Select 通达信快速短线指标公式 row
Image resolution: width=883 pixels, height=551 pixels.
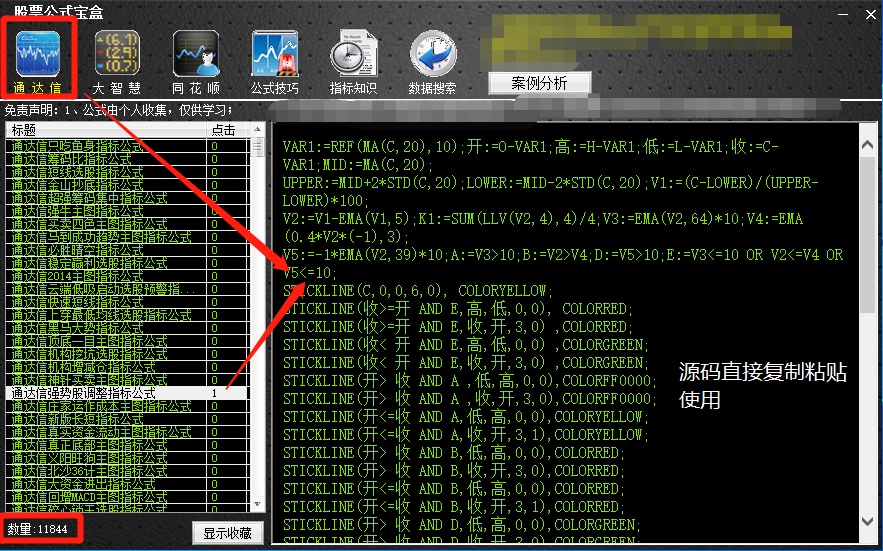[128, 302]
